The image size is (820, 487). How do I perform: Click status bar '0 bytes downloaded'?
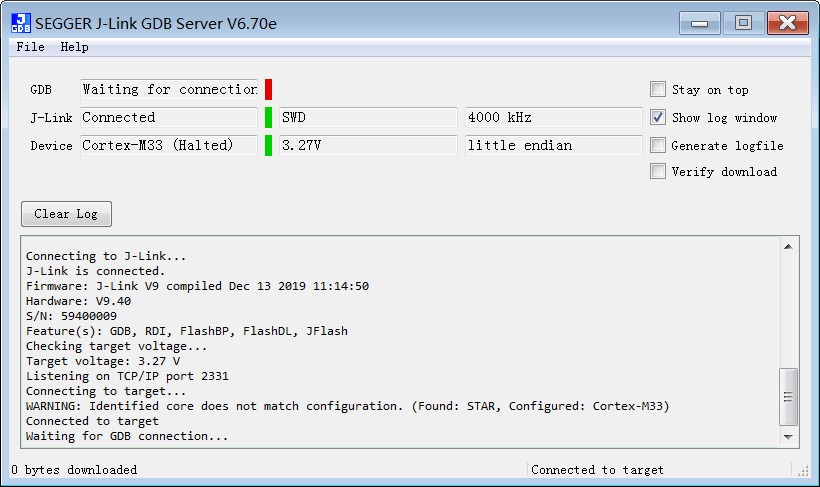[74, 470]
